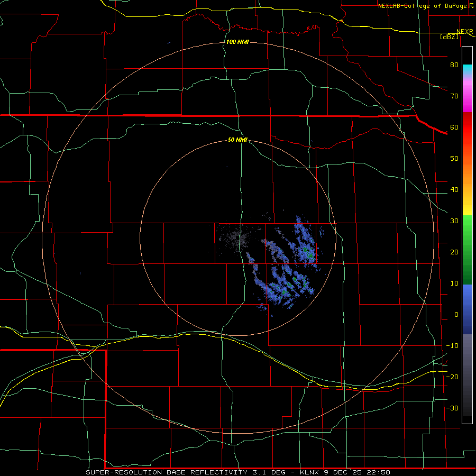Viewport: 476px width, 476px height.
Task: Click the 10 dBZ scale value
Action: pyautogui.click(x=454, y=283)
